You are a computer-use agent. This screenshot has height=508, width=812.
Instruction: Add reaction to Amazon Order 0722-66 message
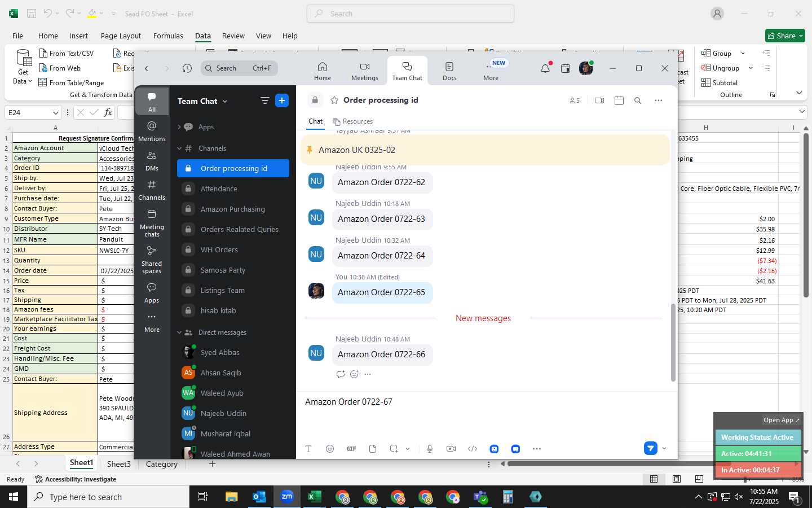pyautogui.click(x=354, y=374)
